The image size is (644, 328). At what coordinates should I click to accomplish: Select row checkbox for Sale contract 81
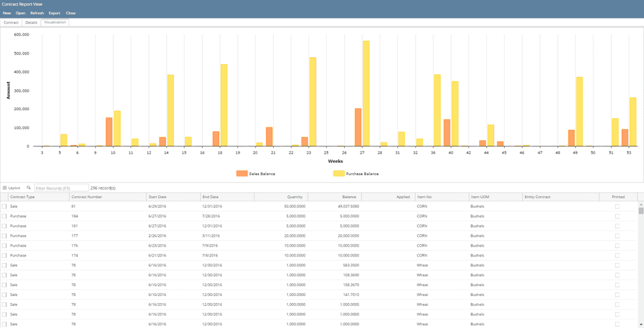coord(4,207)
